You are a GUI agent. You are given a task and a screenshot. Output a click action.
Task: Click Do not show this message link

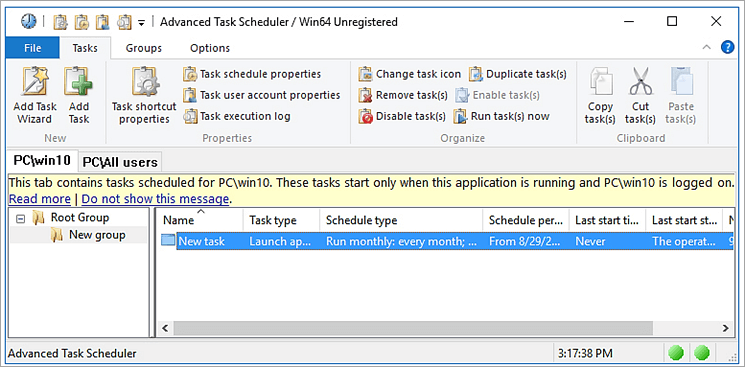click(x=155, y=199)
